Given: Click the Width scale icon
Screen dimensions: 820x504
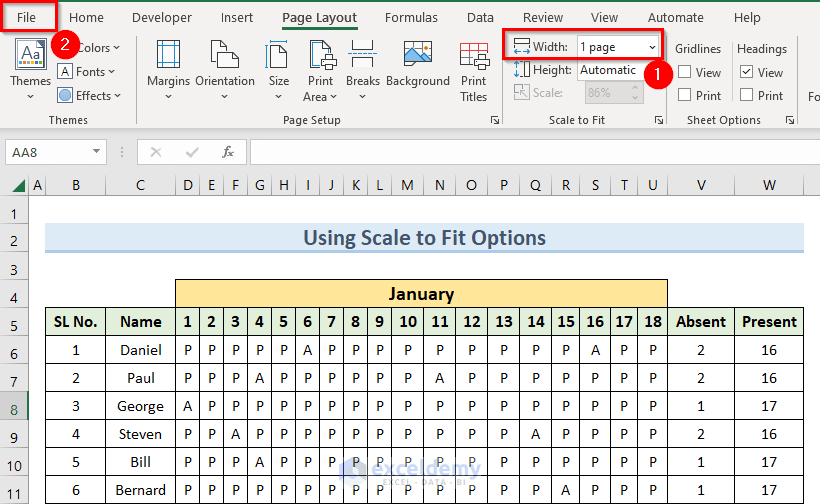Looking at the screenshot, I should 521,47.
